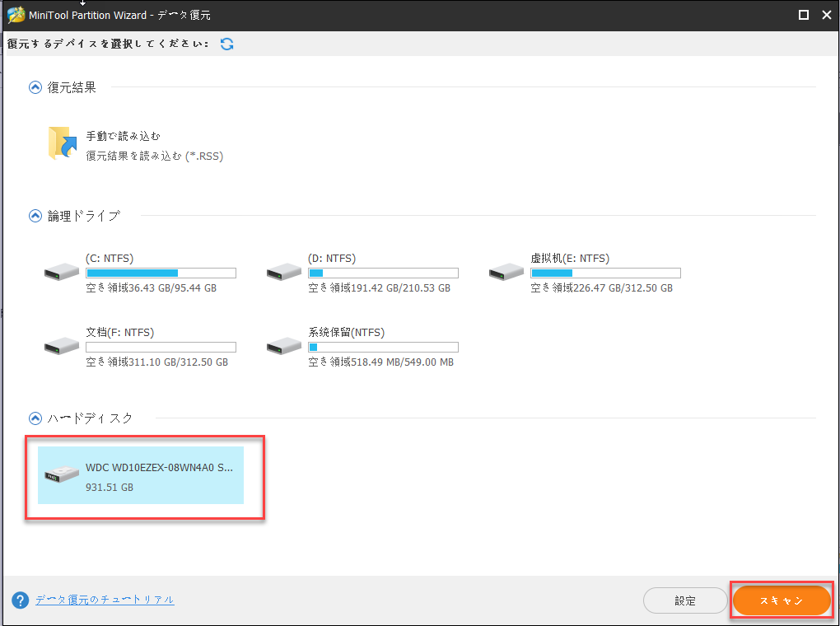Open the データ復元のチュートリアル link
This screenshot has width=840, height=626.
105,600
